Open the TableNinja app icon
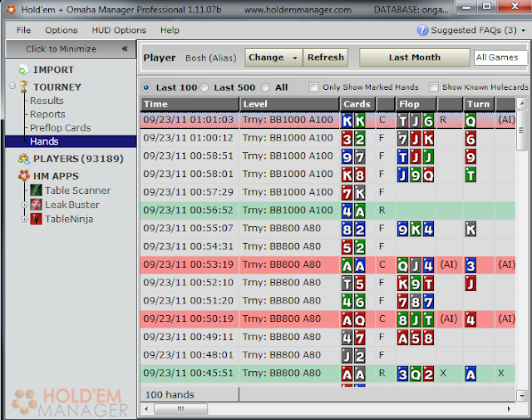 (x=36, y=219)
